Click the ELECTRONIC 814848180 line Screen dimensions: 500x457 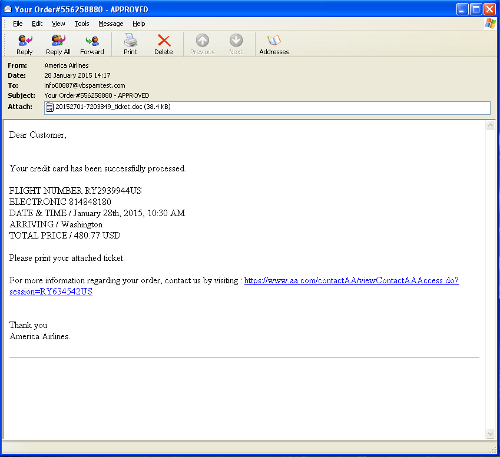[x=60, y=202]
